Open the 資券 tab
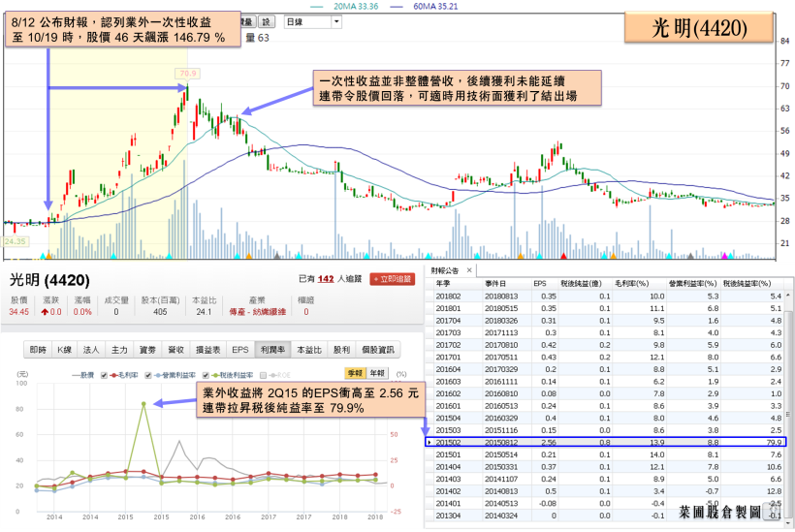This screenshot has height=532, width=795. 147,350
